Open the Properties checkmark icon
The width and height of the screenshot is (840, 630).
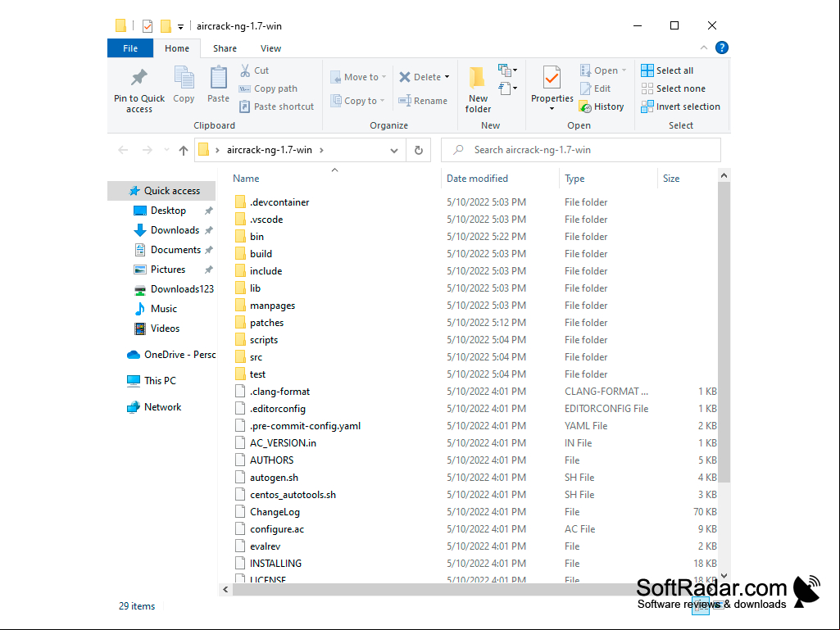552,78
